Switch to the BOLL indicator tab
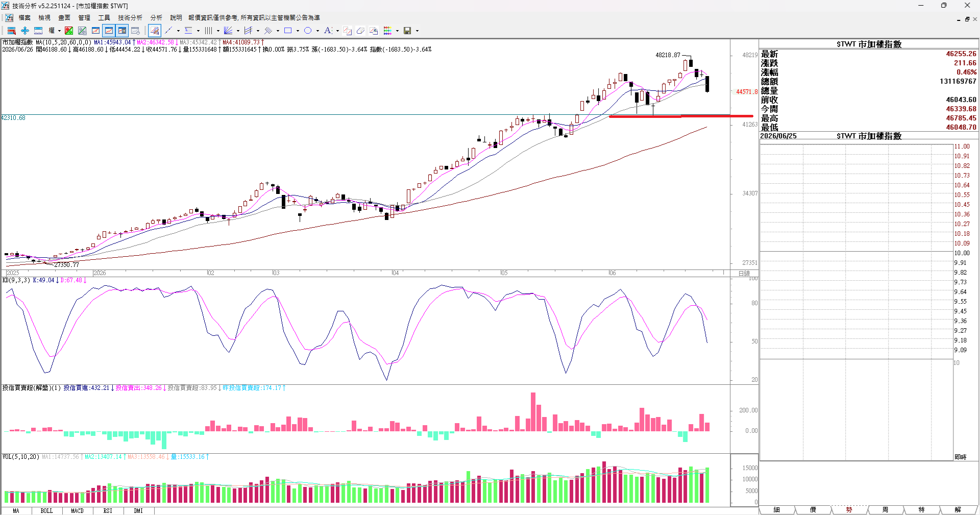The width and height of the screenshot is (980, 515). coord(46,510)
